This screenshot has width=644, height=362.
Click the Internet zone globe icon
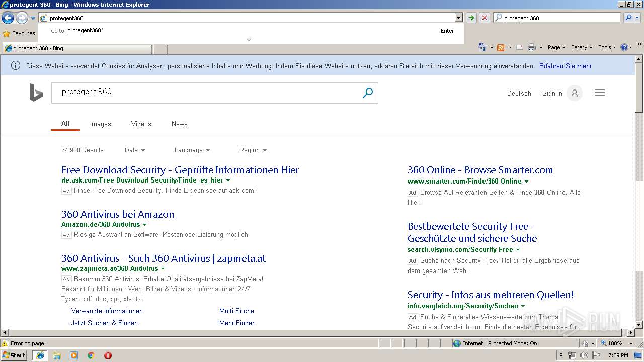[x=457, y=343]
